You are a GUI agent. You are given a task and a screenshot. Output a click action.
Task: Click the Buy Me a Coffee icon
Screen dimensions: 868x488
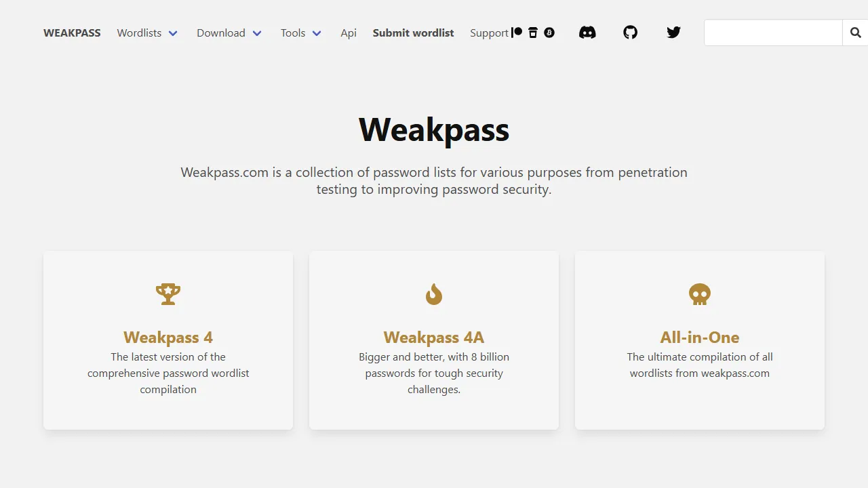pos(533,32)
